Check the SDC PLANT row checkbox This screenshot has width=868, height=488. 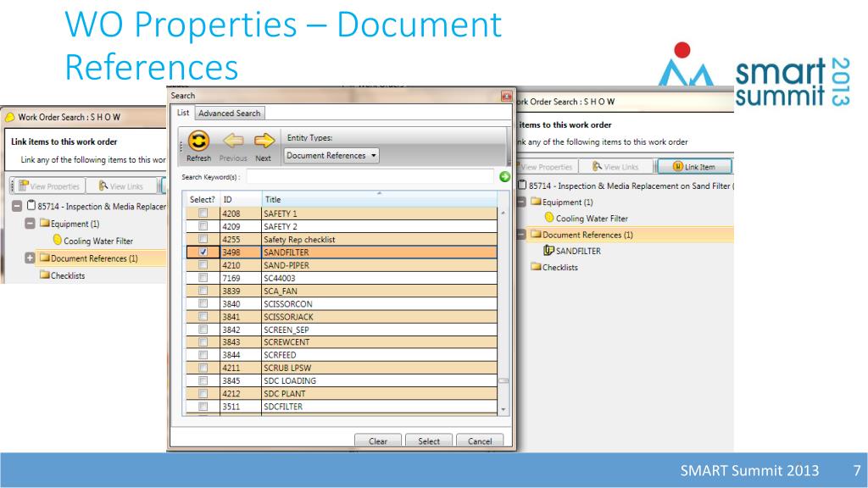pyautogui.click(x=203, y=393)
